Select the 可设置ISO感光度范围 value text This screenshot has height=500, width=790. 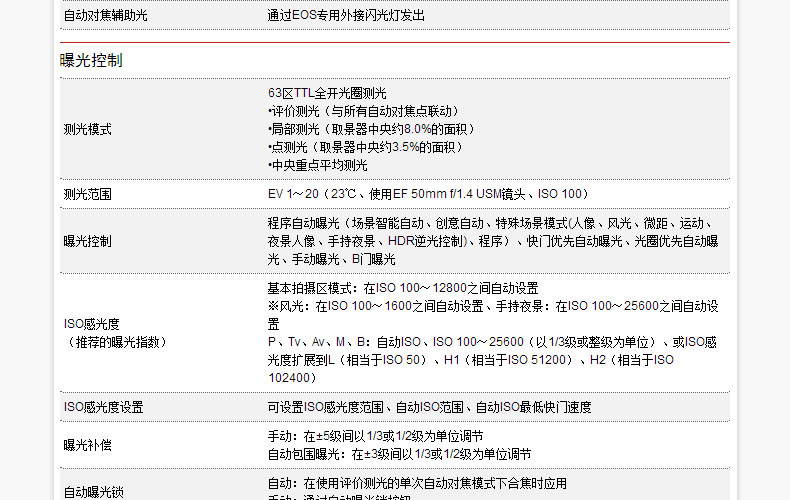click(429, 407)
